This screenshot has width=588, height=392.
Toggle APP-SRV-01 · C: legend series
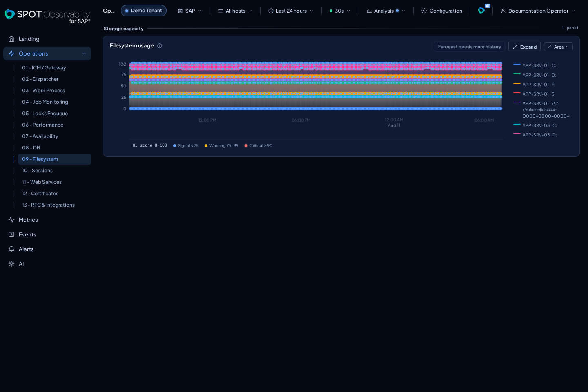point(535,65)
